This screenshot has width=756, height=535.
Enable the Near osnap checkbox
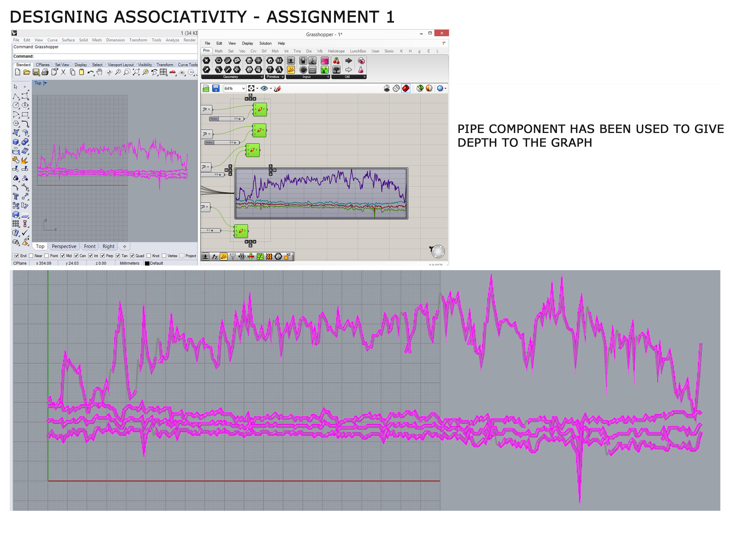31,256
